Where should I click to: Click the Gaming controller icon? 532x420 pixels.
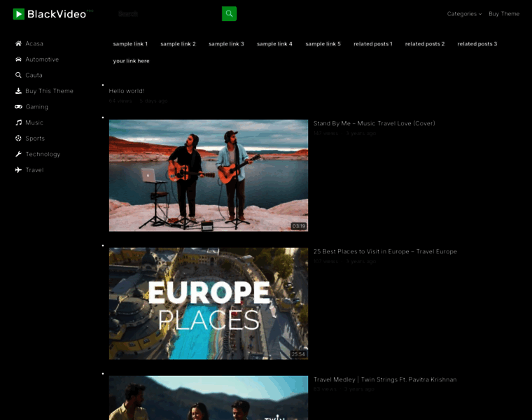[x=18, y=106]
